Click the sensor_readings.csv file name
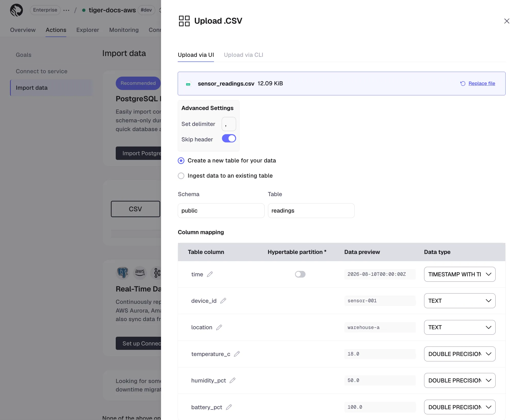This screenshot has height=420, width=519. 226,84
